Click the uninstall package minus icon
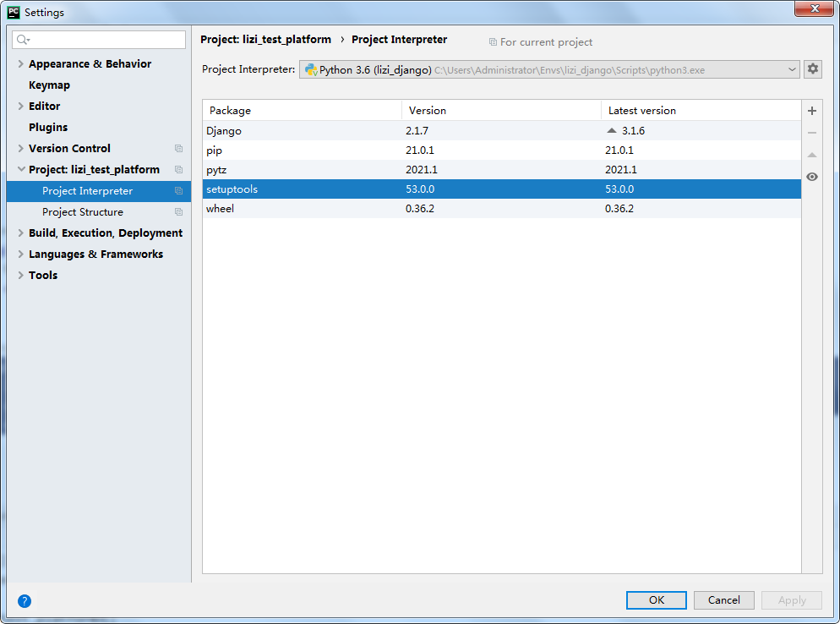This screenshot has width=840, height=624. [x=811, y=133]
